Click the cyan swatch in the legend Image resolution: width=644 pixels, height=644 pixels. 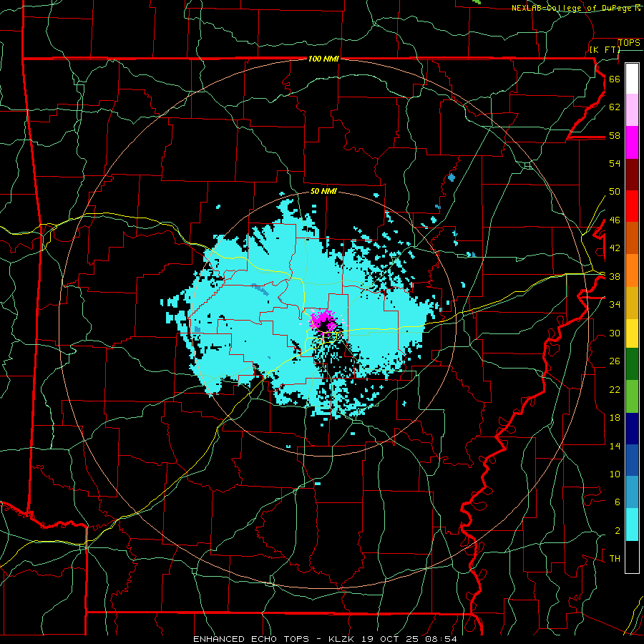tap(632, 525)
